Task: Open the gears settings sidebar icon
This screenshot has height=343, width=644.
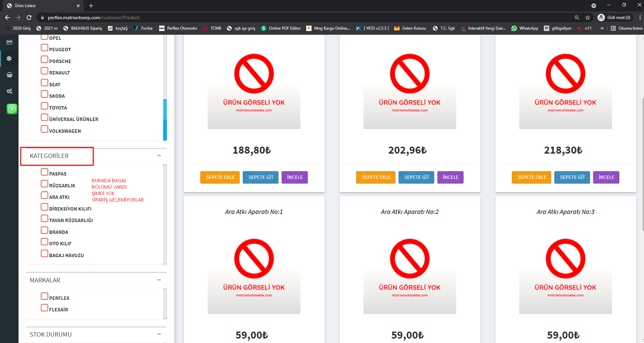Action: (9, 91)
